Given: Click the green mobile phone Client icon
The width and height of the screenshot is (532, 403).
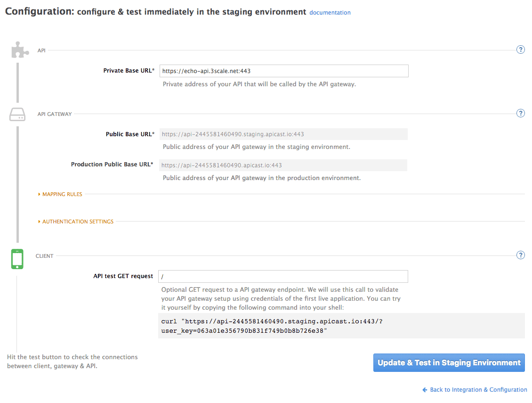Looking at the screenshot, I should click(17, 259).
